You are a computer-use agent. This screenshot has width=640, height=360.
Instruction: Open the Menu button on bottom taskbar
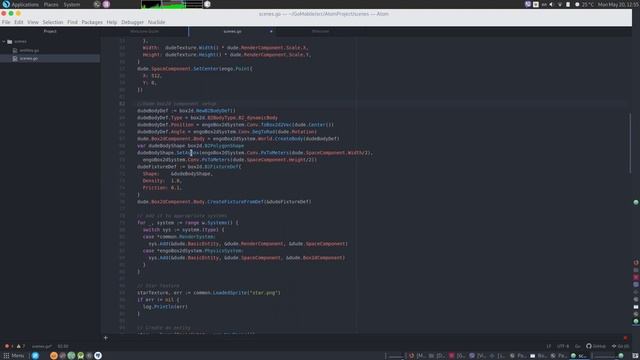(14, 356)
